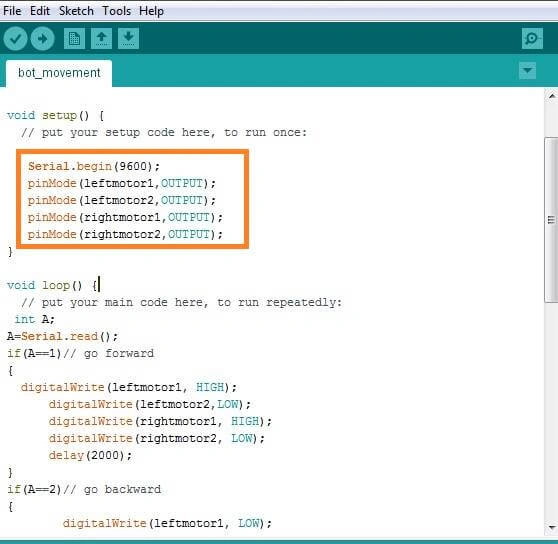Click digitalWrite(leftmotor1, HIGH); line
The width and height of the screenshot is (558, 544).
tap(129, 387)
